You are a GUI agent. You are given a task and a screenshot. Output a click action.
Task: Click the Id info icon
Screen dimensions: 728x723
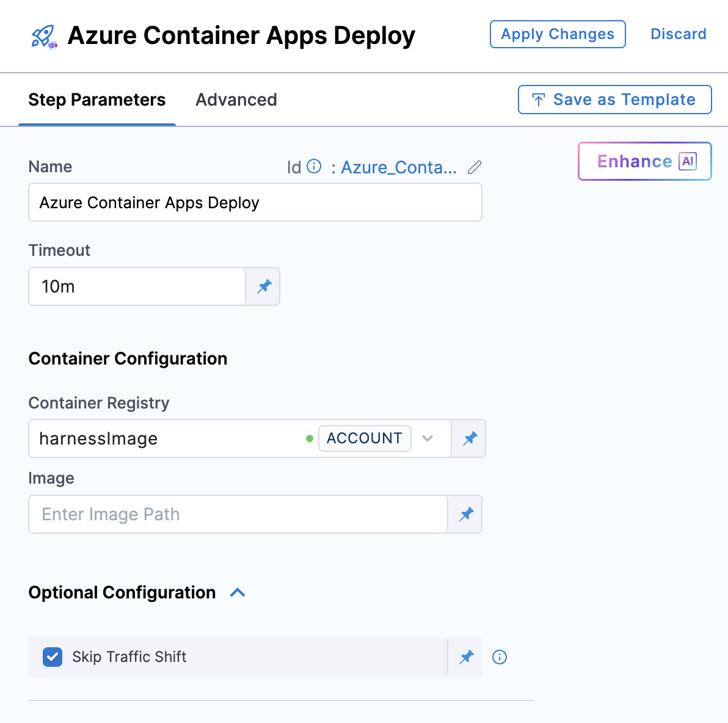[314, 167]
